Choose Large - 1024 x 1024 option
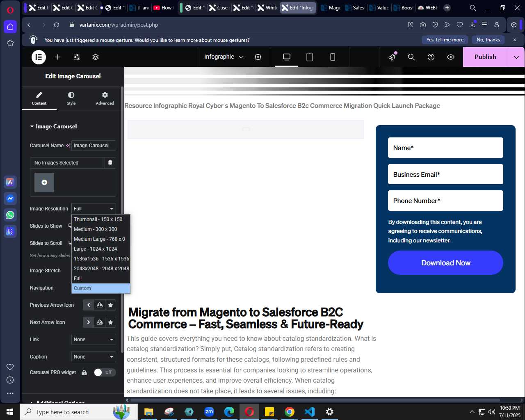This screenshot has width=525, height=420. click(x=101, y=249)
